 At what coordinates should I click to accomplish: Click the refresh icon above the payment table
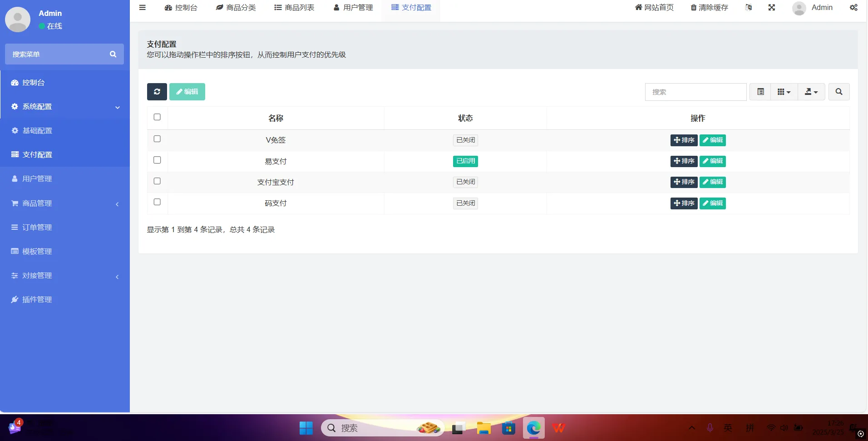(x=157, y=91)
